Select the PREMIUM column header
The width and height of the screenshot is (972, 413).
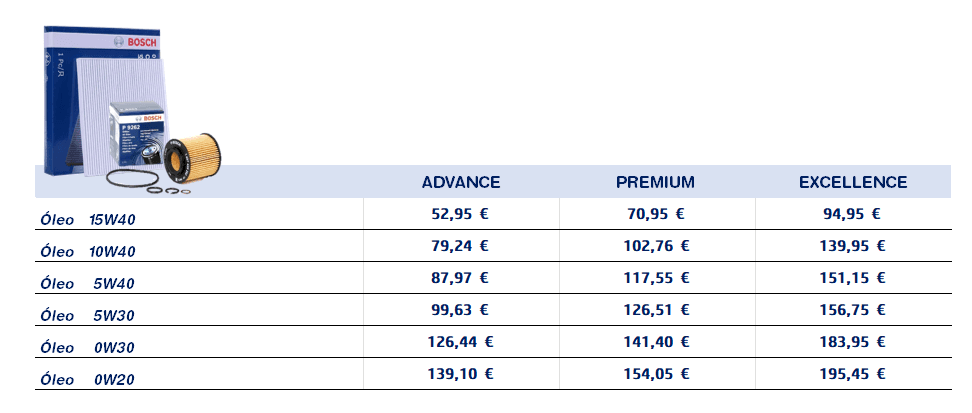click(655, 182)
